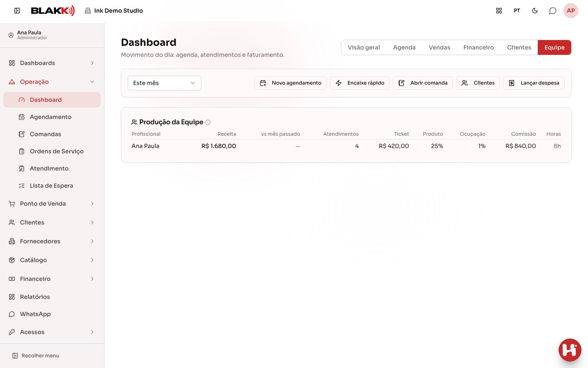Switch language via PT button
Image resolution: width=588 pixels, height=368 pixels.
(517, 11)
